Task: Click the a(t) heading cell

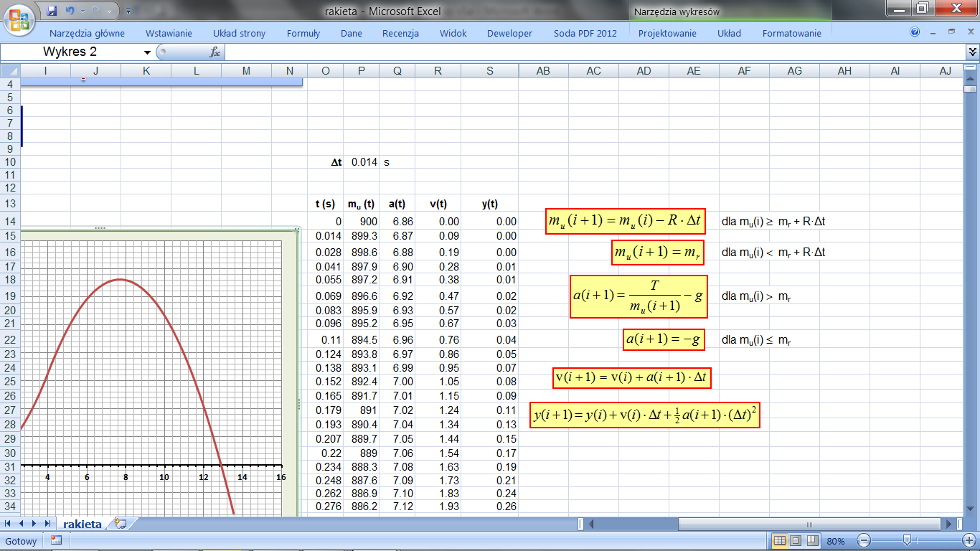Action: click(x=397, y=204)
